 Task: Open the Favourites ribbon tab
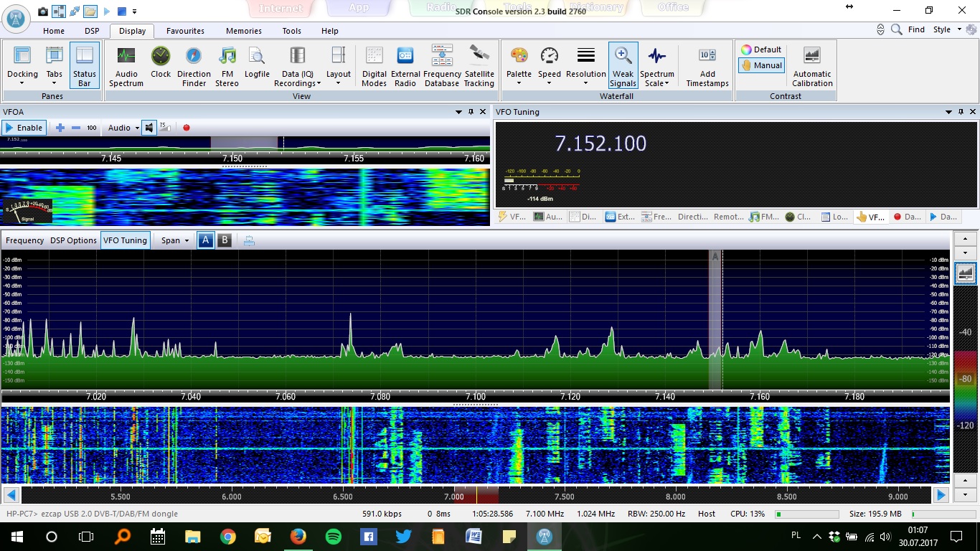click(185, 31)
